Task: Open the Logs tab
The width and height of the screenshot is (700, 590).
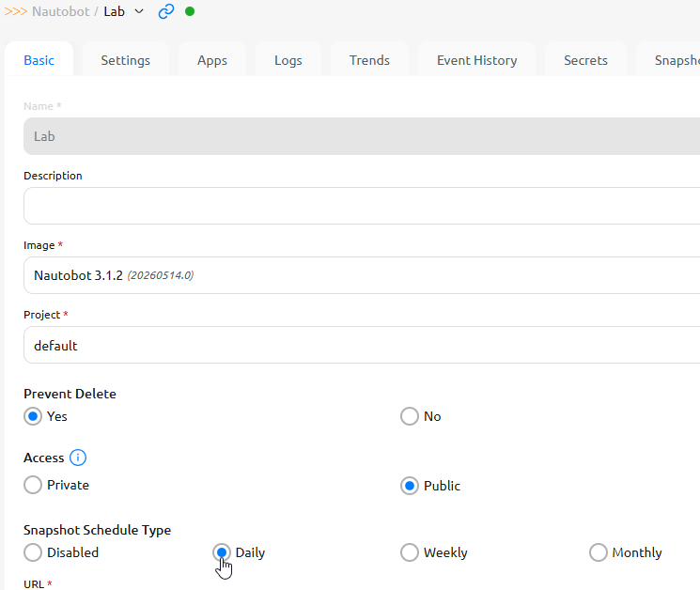Action: coord(288,60)
